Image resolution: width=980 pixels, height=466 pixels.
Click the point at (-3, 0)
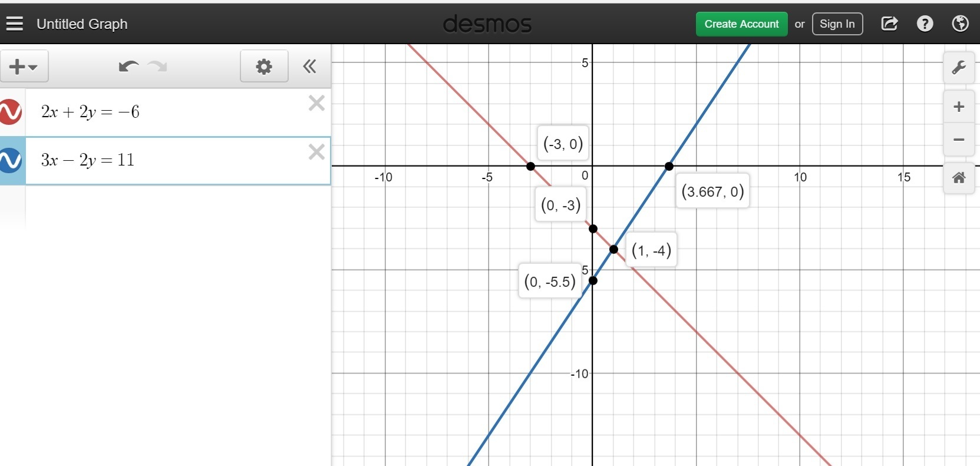530,167
